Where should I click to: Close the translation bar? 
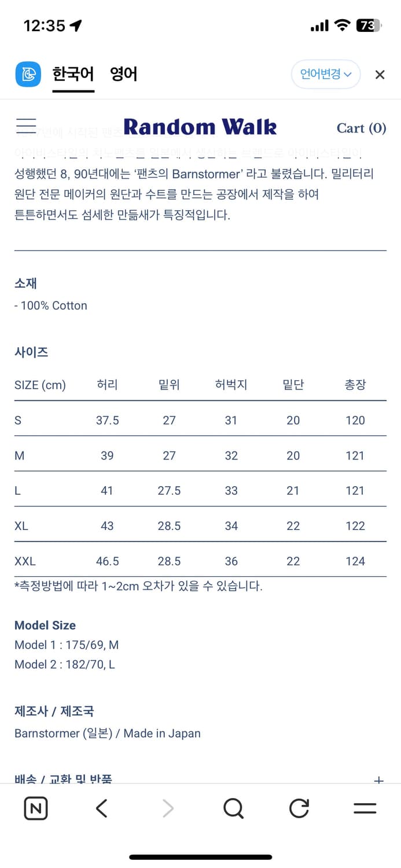[380, 75]
